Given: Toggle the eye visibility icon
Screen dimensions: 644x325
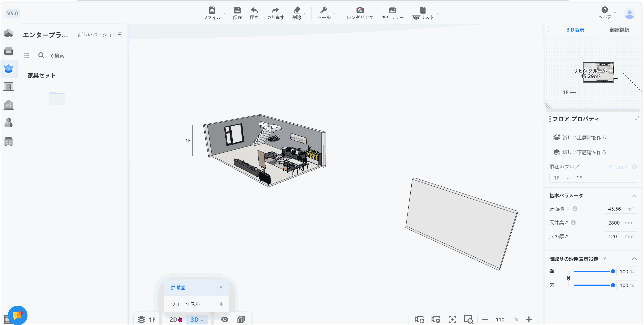Looking at the screenshot, I should pyautogui.click(x=225, y=319).
